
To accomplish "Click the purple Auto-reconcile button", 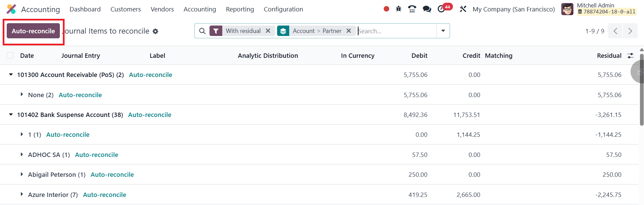I will pyautogui.click(x=33, y=31).
